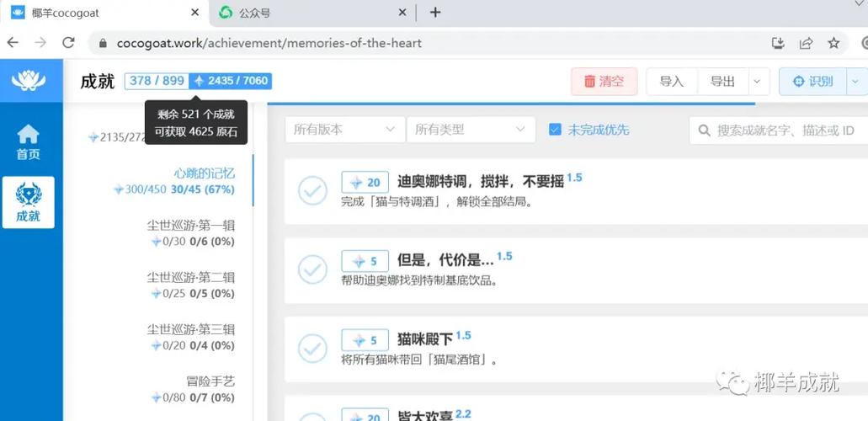
Task: Click the 将所有猫咪带回「猫尾酒馆」 description
Action: [419, 360]
